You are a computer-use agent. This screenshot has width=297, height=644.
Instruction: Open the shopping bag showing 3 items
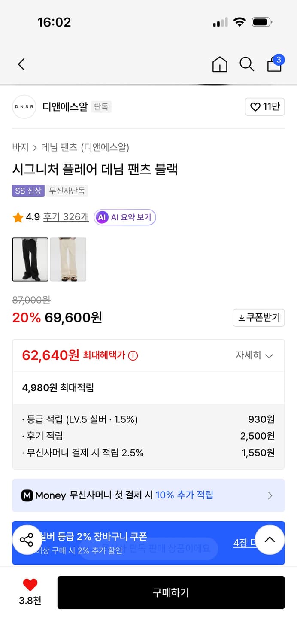[x=274, y=65]
